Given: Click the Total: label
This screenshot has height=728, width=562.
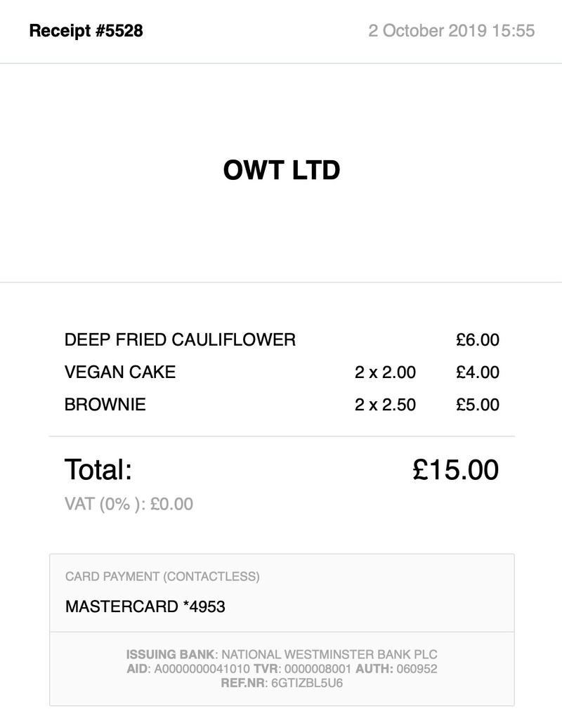Looking at the screenshot, I should tap(98, 469).
